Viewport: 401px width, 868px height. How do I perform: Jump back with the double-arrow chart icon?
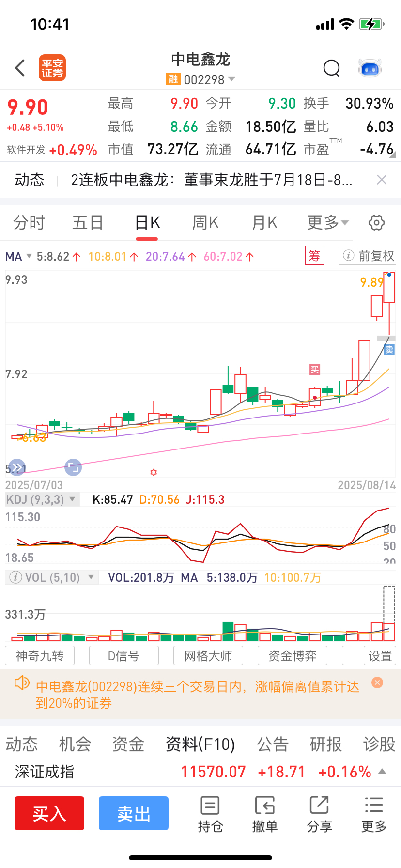click(16, 467)
